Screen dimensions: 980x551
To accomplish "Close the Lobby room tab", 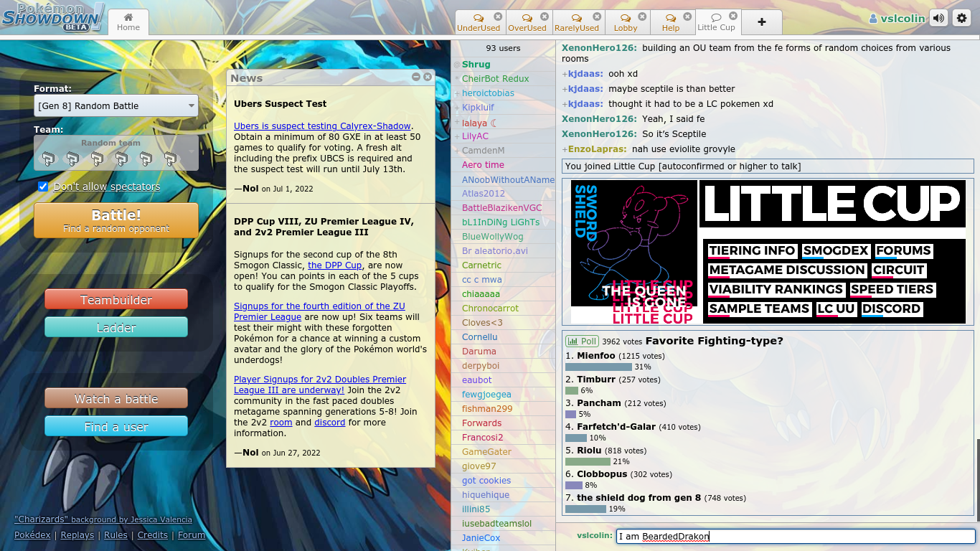I will [642, 16].
